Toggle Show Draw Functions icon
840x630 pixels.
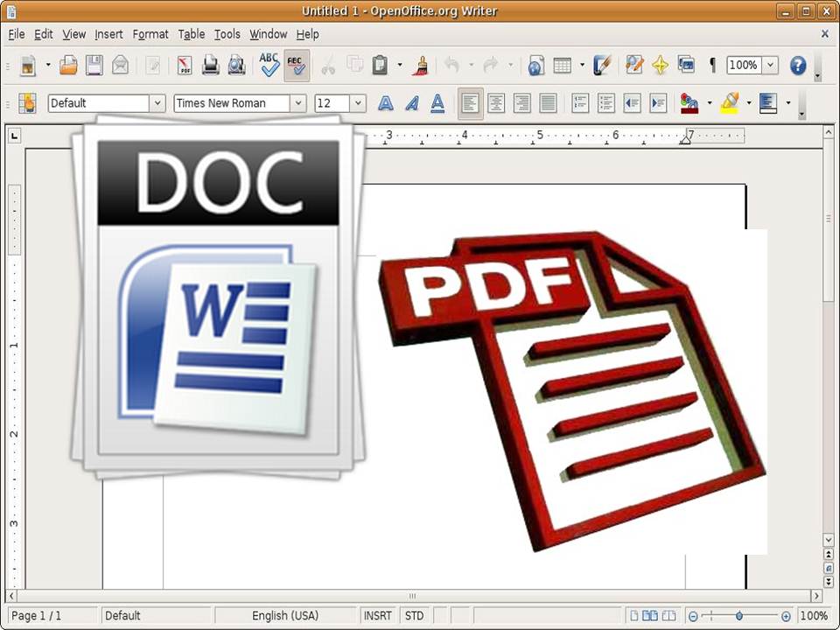coord(602,66)
